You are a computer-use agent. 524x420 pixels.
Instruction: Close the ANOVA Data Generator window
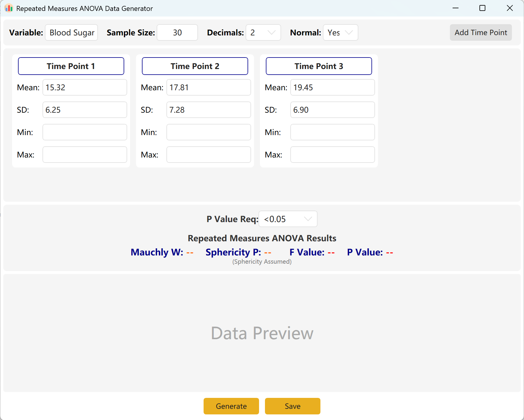pyautogui.click(x=510, y=8)
